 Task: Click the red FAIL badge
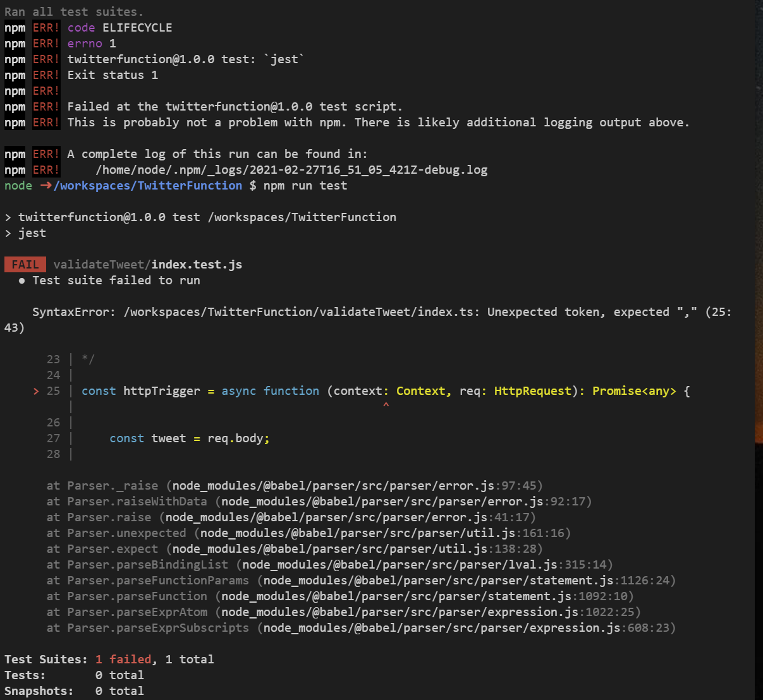tap(25, 264)
